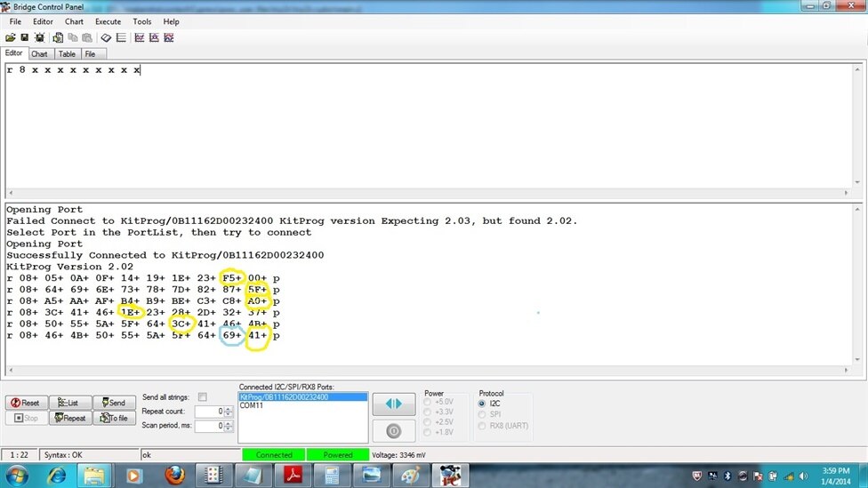
Task: Click the green Powered status indicator
Action: [x=338, y=455]
